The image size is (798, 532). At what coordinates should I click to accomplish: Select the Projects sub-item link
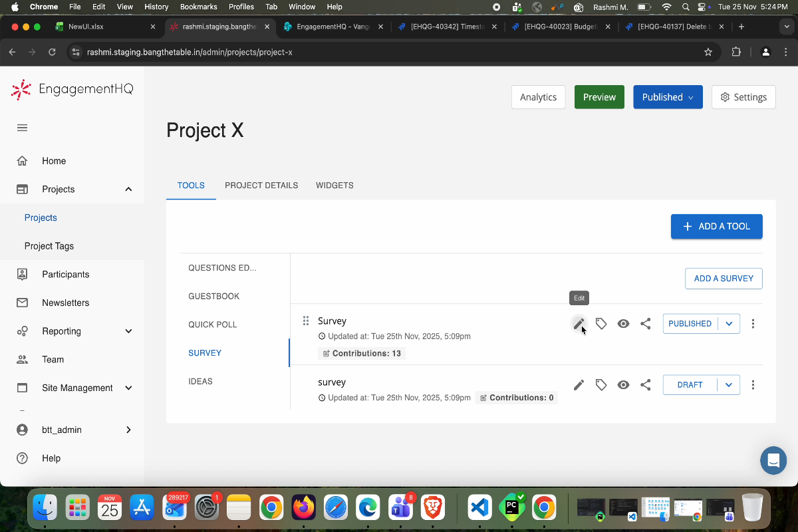41,217
